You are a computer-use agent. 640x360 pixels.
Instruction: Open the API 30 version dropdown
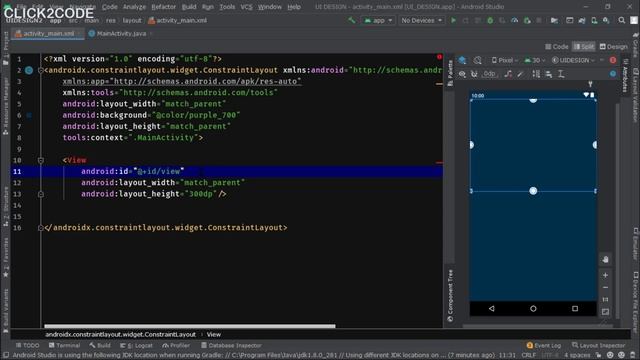click(x=534, y=60)
